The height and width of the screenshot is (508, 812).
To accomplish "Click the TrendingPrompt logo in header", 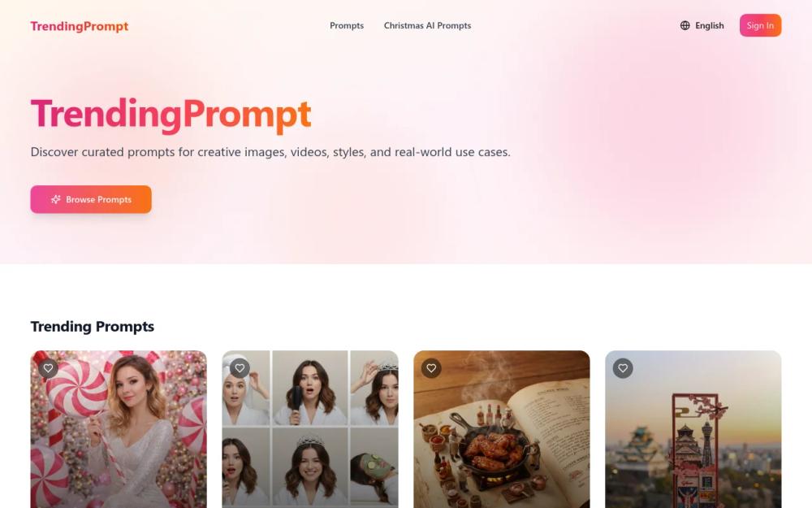I will pos(80,26).
